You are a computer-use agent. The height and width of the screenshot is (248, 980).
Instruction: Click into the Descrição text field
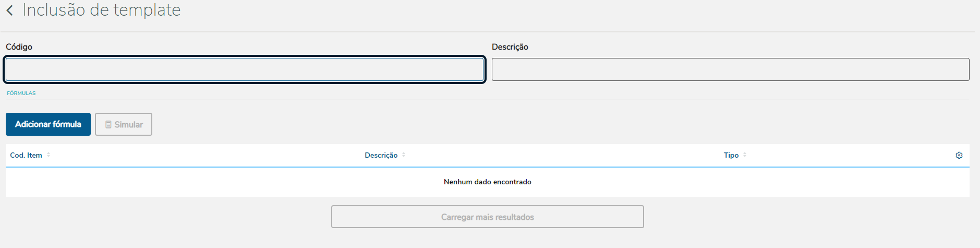(730, 69)
